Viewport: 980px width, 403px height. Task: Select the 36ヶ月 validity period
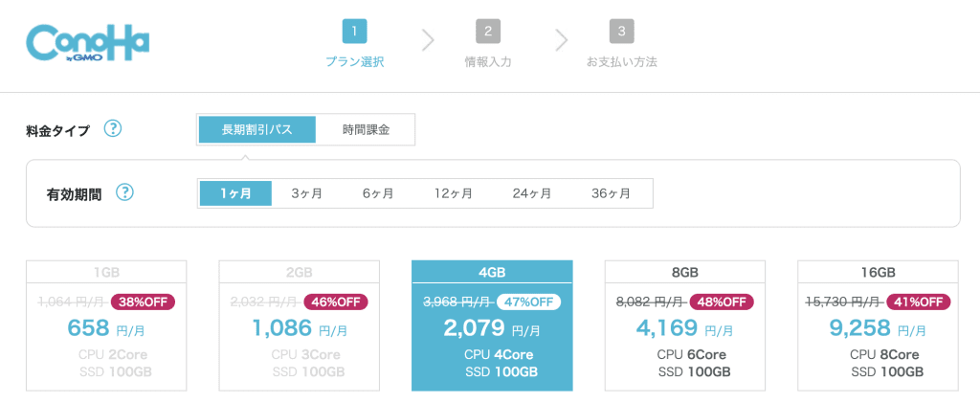[x=611, y=193]
